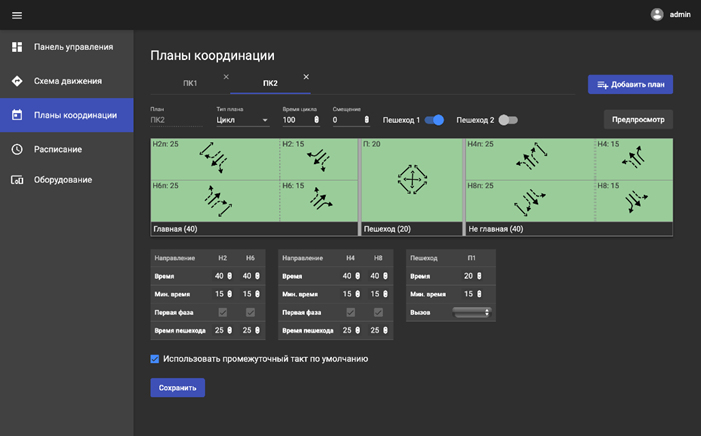Image resolution: width=701 pixels, height=436 pixels.
Task: Click the Оборудование sidebar icon
Action: tap(17, 180)
